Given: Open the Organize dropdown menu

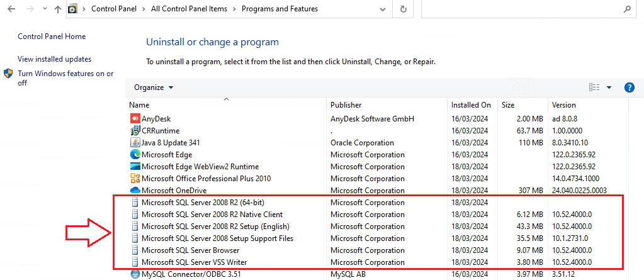Looking at the screenshot, I should click(x=154, y=87).
